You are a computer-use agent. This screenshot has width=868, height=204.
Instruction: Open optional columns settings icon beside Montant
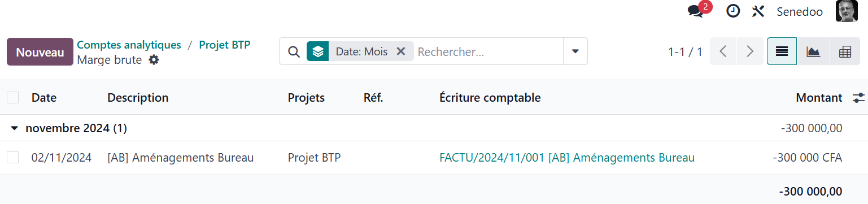(x=858, y=98)
